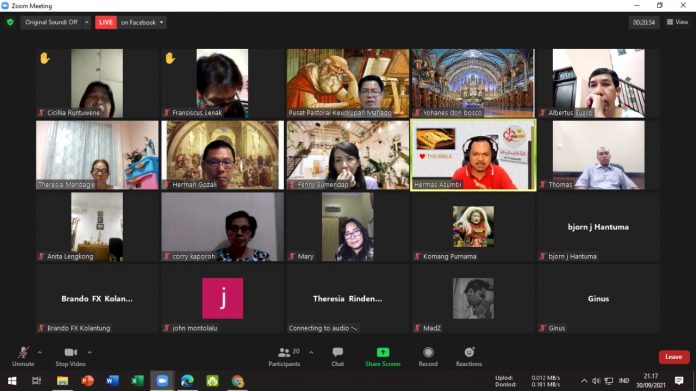Click the volume speaker tray icon
696x391 pixels.
click(x=596, y=381)
